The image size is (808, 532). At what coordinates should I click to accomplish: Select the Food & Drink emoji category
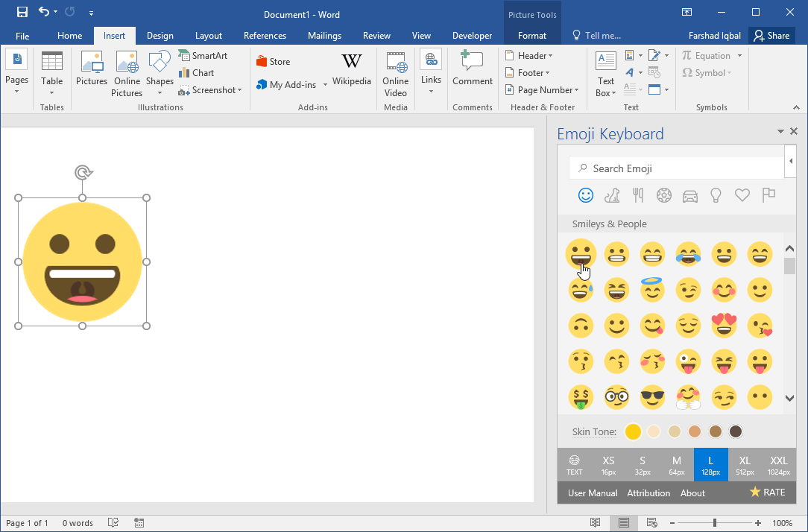pyautogui.click(x=638, y=195)
